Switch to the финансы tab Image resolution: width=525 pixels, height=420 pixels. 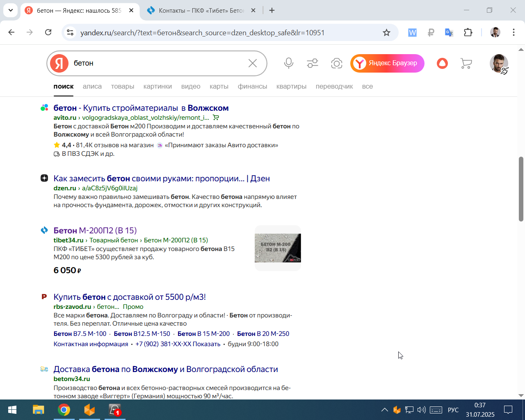point(252,87)
